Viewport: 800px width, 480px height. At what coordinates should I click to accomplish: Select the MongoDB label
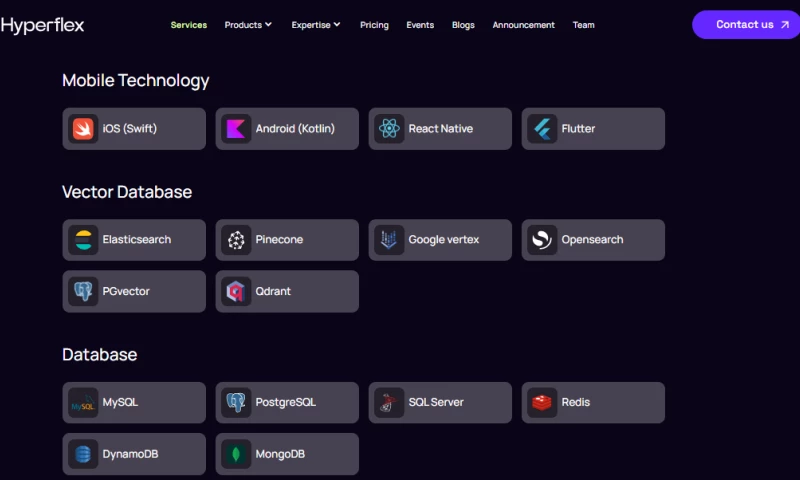tap(280, 454)
